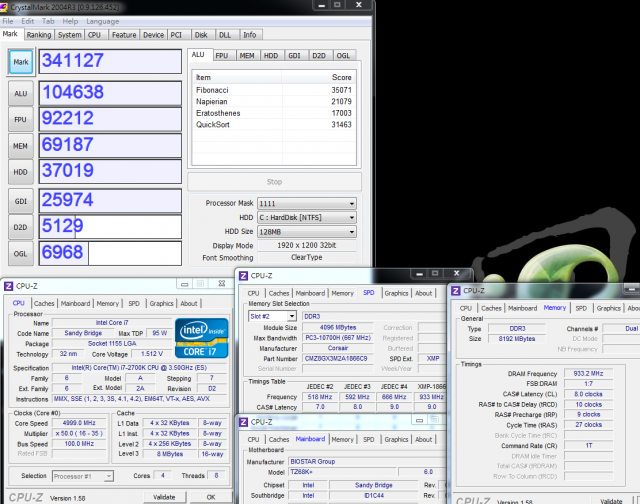Viewport: 640px width, 504px height.
Task: Open Graphics tab in the SPD CPU-Z window
Action: (396, 293)
